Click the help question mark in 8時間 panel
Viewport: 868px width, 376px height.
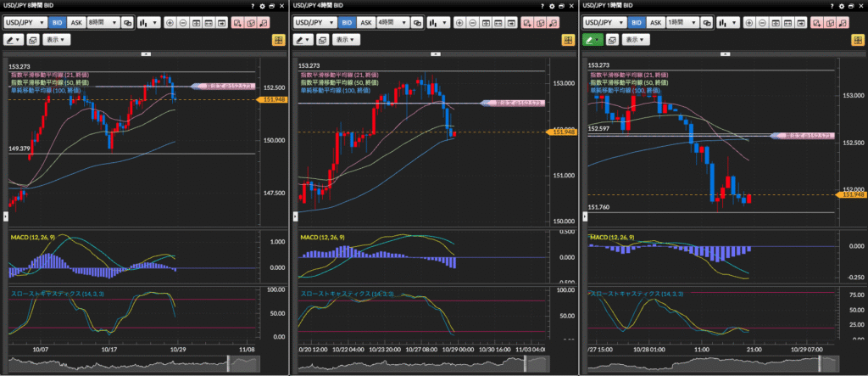[253, 6]
